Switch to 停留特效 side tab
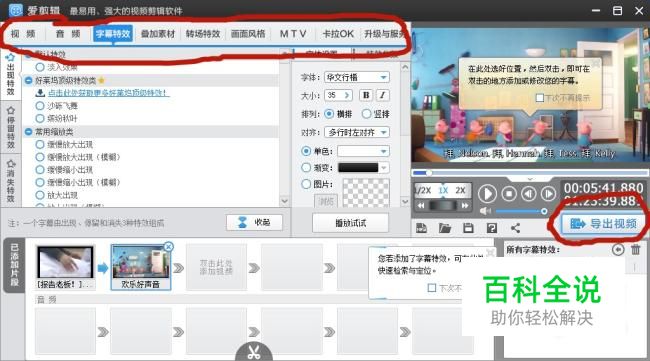 [10, 128]
